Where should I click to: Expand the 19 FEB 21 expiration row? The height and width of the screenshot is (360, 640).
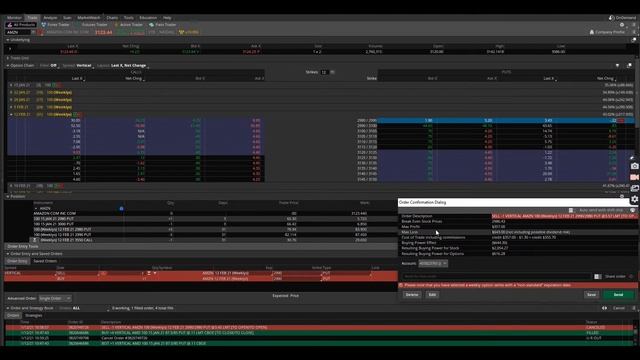pos(11,185)
